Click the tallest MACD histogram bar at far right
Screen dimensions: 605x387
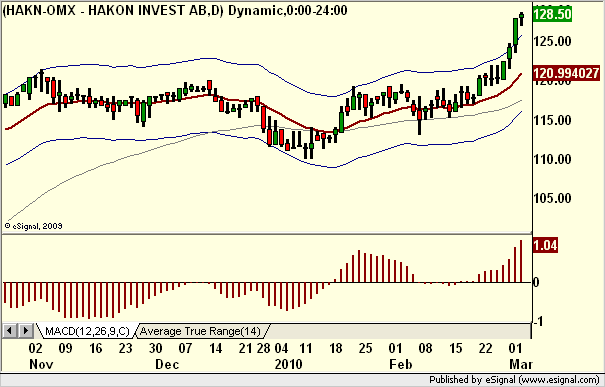[x=521, y=261]
